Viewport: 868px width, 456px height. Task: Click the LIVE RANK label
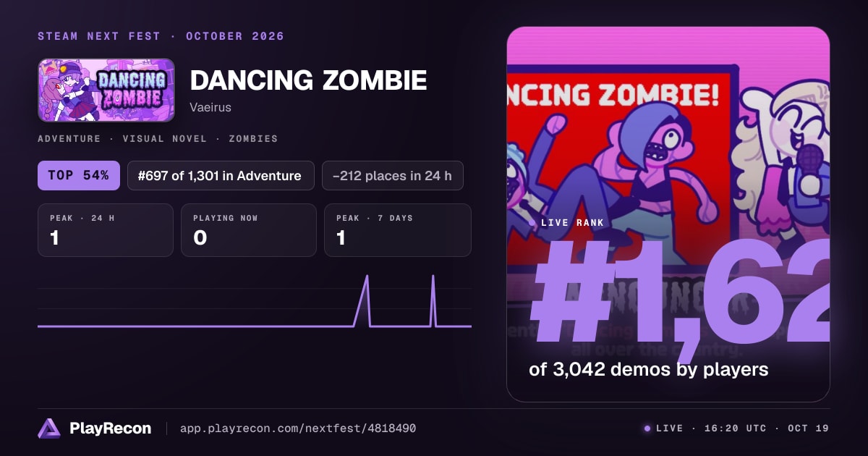coord(572,223)
